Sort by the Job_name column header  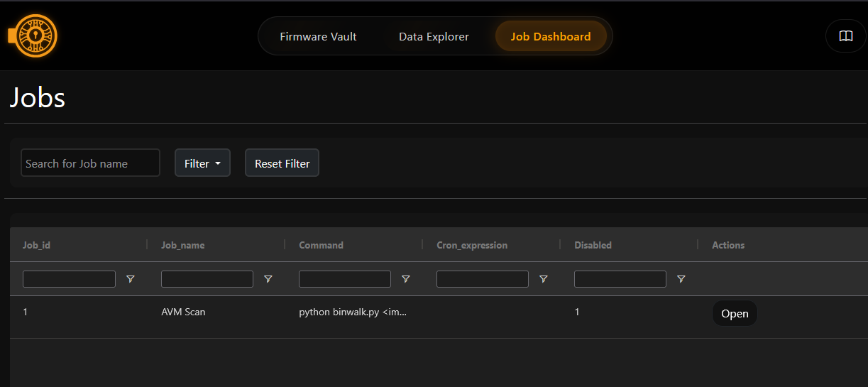pyautogui.click(x=182, y=245)
